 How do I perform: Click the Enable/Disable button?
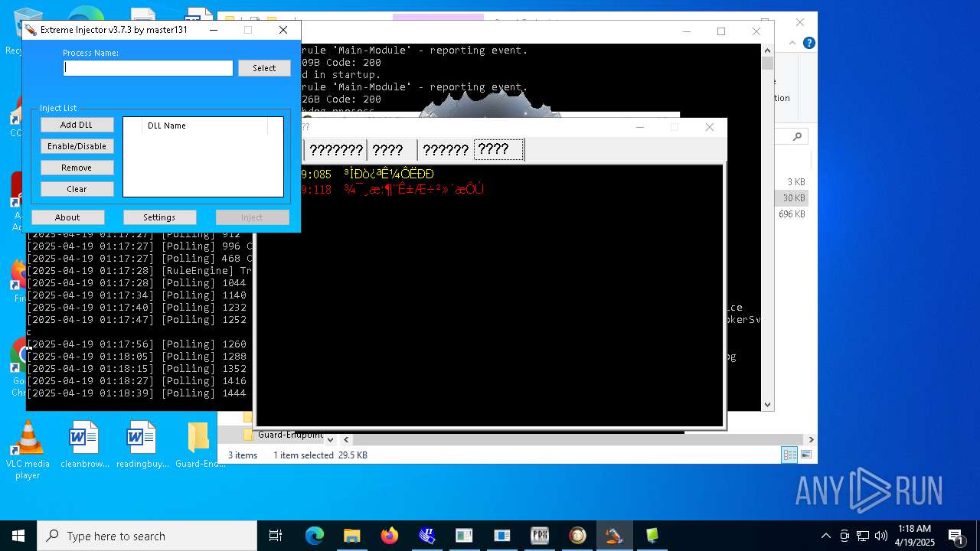pyautogui.click(x=77, y=146)
